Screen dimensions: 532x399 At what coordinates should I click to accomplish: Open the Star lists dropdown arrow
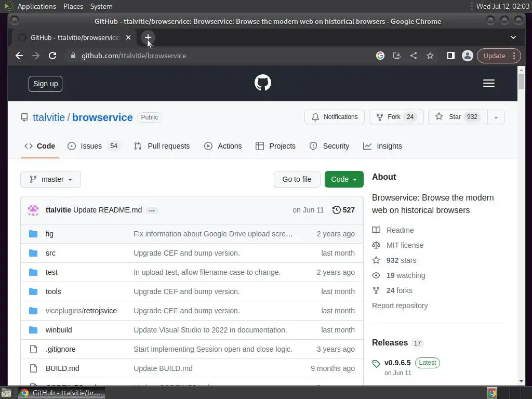496,117
